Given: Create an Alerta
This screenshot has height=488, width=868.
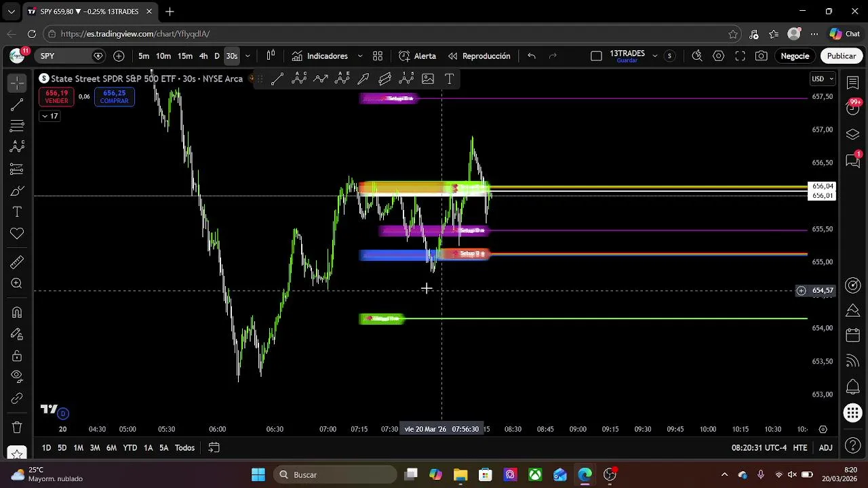Looking at the screenshot, I should tap(417, 56).
